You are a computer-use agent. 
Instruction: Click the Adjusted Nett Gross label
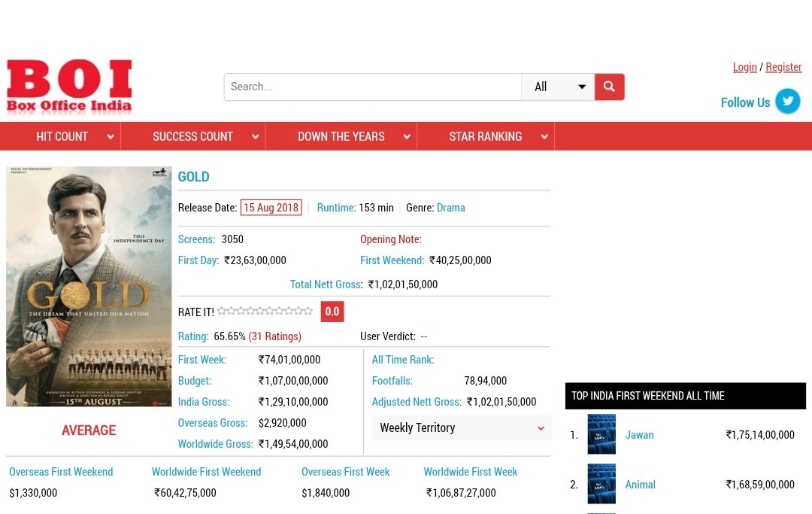[x=417, y=402]
